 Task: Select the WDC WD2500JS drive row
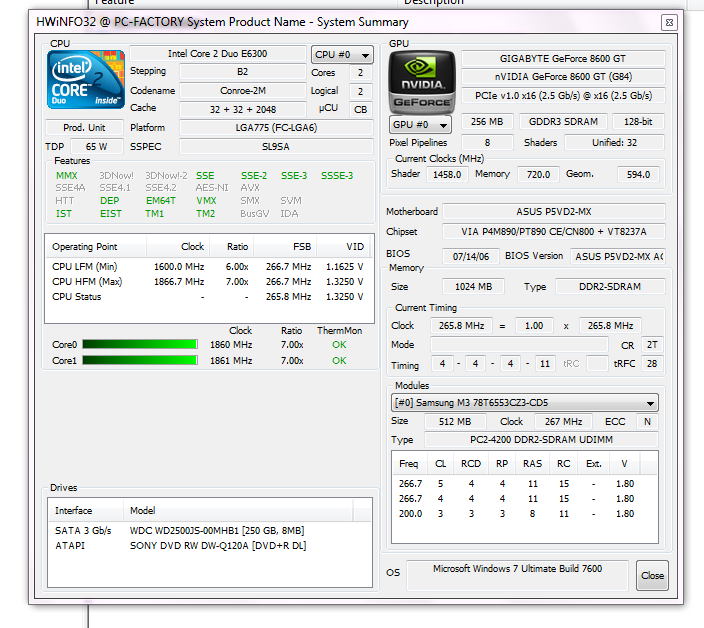[x=210, y=531]
